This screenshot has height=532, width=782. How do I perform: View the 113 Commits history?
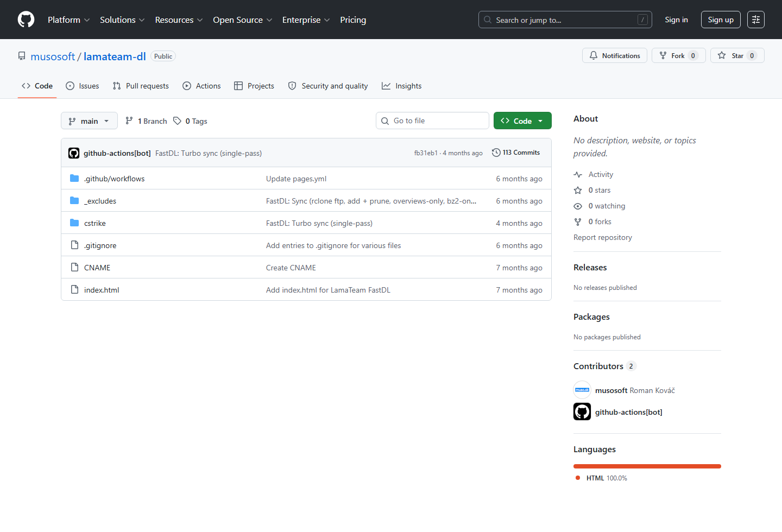pyautogui.click(x=516, y=153)
